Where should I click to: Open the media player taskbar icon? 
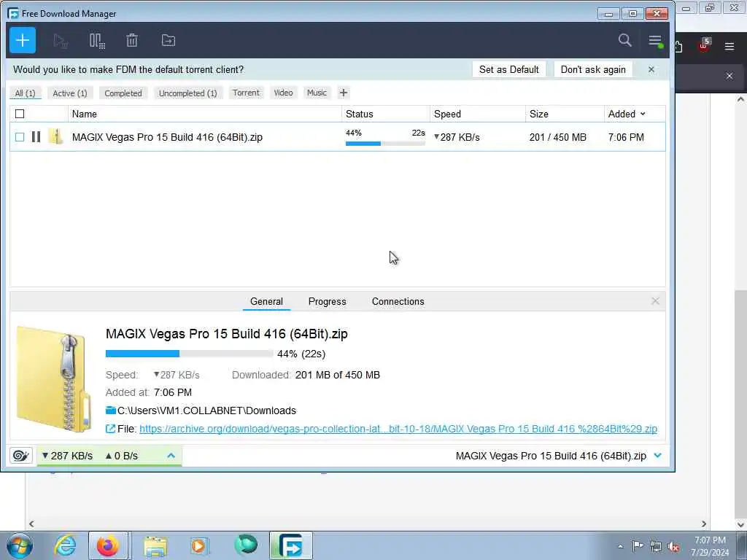[198, 545]
